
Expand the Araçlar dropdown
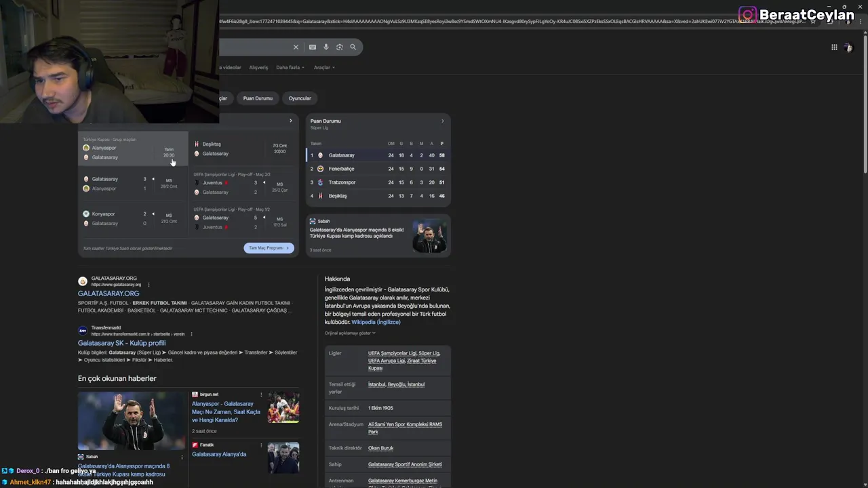(324, 67)
